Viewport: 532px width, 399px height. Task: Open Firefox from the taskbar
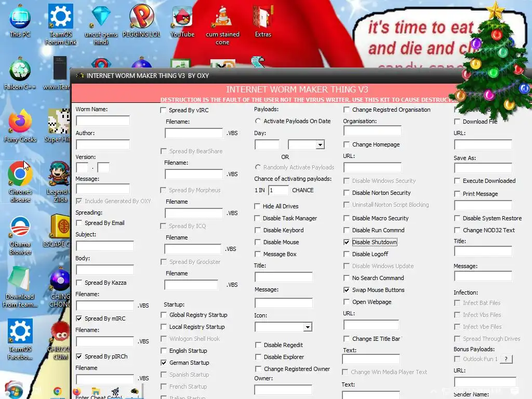[x=77, y=392]
